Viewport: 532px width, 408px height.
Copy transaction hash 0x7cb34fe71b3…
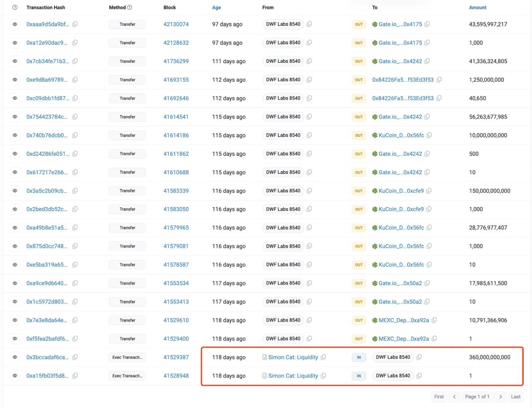[x=75, y=61]
